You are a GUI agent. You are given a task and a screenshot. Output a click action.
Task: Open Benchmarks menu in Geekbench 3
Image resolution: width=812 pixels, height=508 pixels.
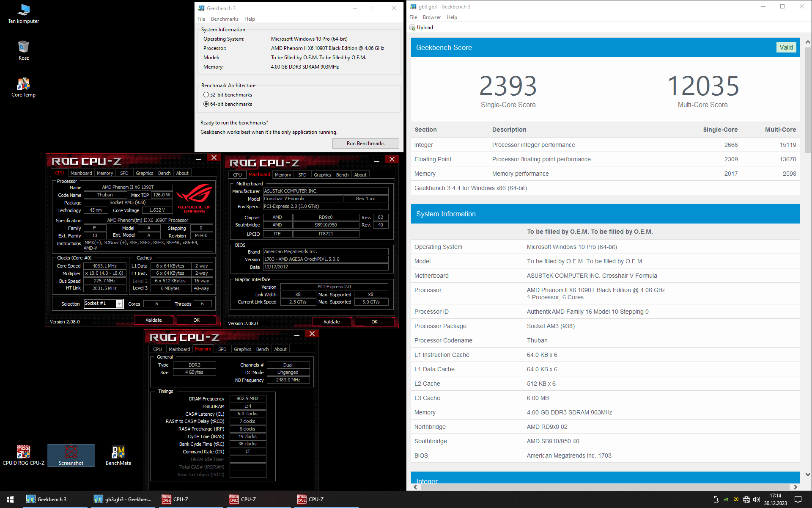(225, 19)
